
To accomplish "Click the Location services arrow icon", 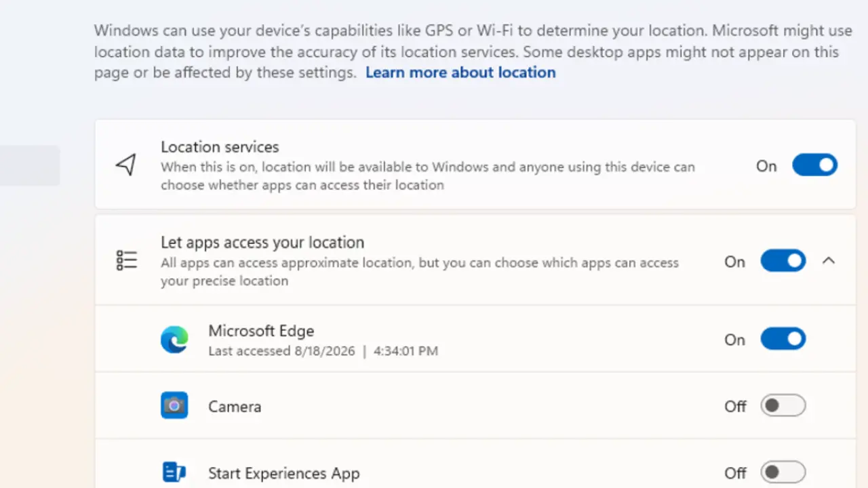I will [x=126, y=165].
